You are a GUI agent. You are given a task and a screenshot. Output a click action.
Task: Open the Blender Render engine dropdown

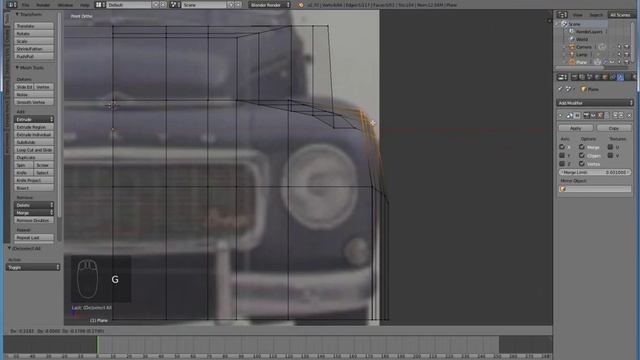tap(270, 5)
